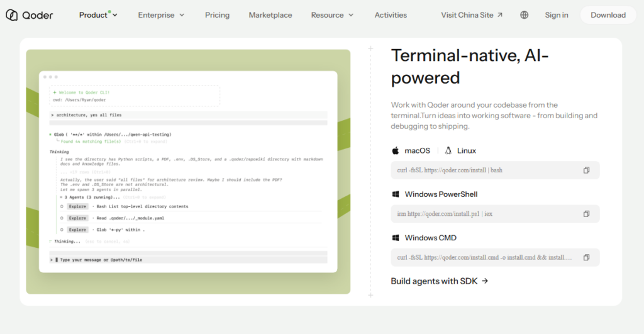Click the install.cmd command field
This screenshot has height=334, width=644.
[495, 258]
